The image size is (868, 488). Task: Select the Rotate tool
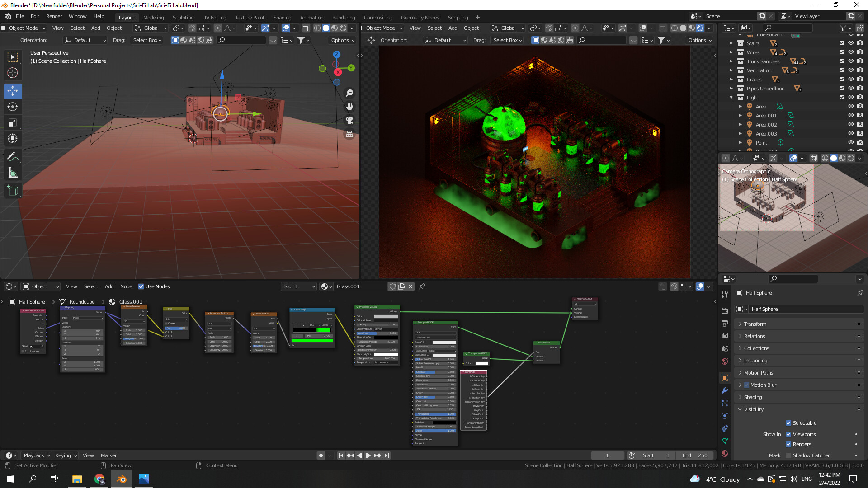(13, 107)
